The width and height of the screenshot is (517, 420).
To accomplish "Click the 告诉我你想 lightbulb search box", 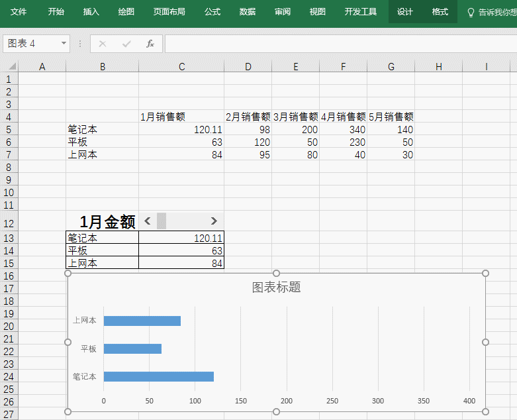I will pyautogui.click(x=492, y=13).
